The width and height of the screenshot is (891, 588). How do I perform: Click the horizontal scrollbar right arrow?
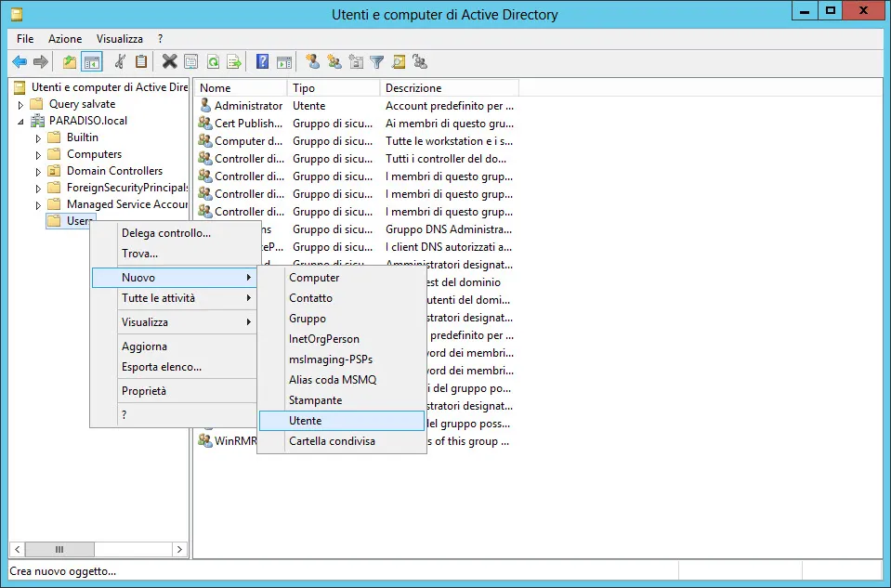click(x=177, y=549)
